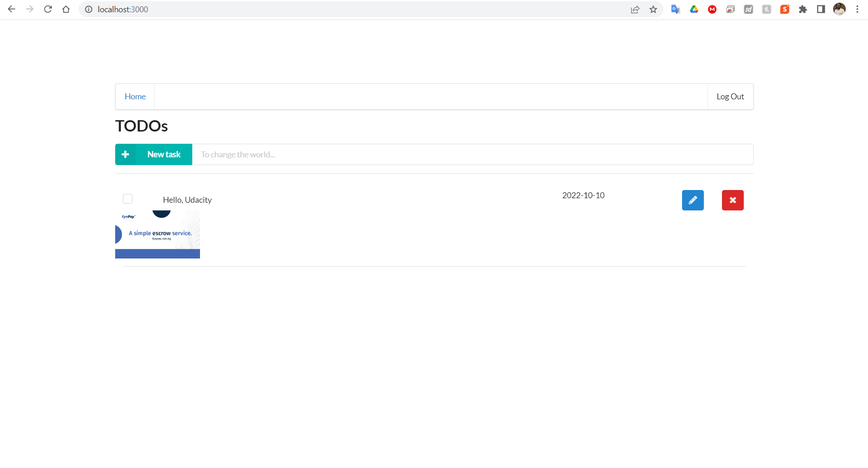Toggle the browser side panel

(821, 10)
